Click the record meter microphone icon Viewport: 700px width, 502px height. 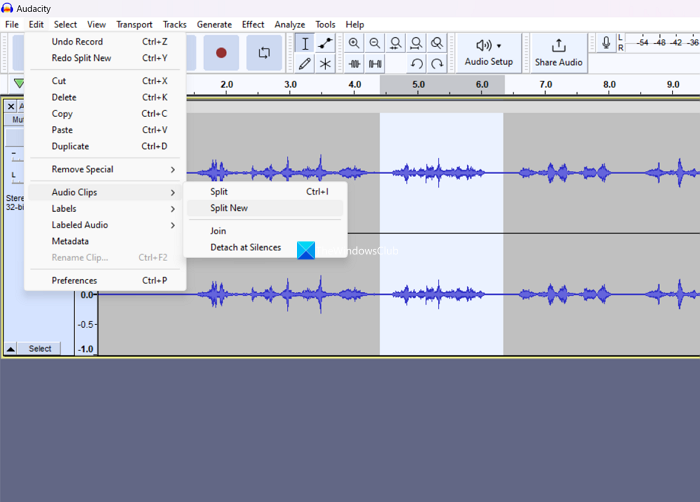606,43
